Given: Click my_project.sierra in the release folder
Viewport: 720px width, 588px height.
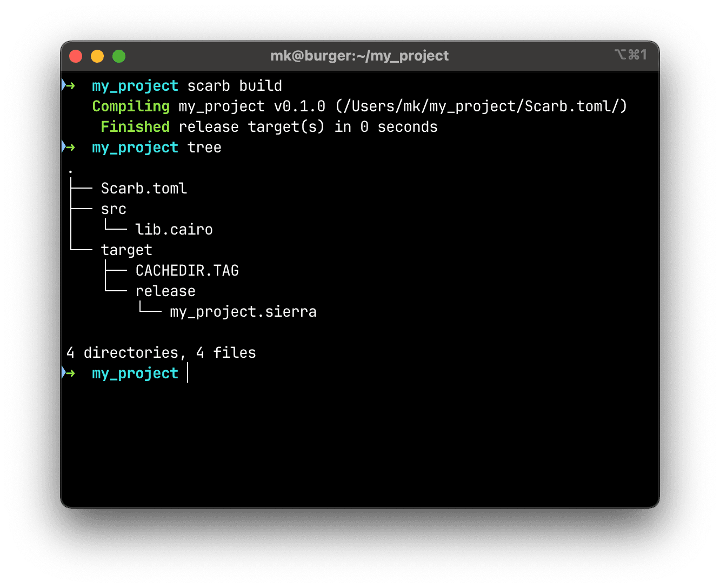Looking at the screenshot, I should click(243, 312).
